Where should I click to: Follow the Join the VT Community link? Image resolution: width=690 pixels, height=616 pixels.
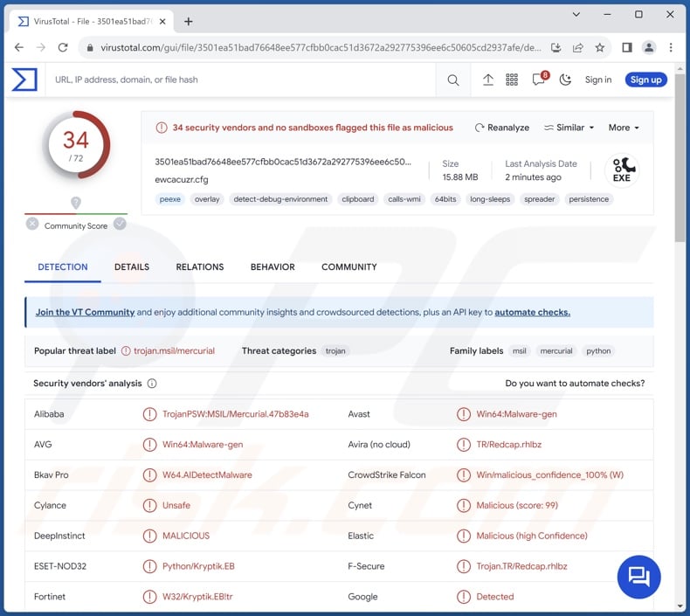[x=85, y=312]
